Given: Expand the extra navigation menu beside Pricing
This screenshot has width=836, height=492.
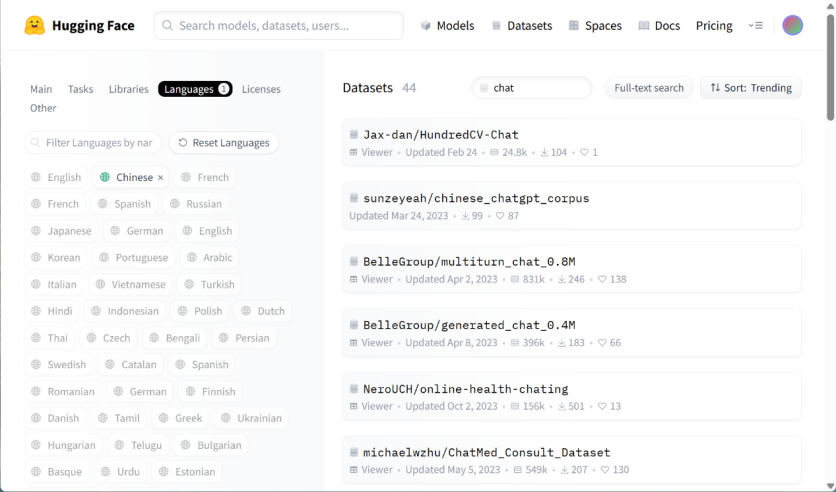Looking at the screenshot, I should [755, 26].
